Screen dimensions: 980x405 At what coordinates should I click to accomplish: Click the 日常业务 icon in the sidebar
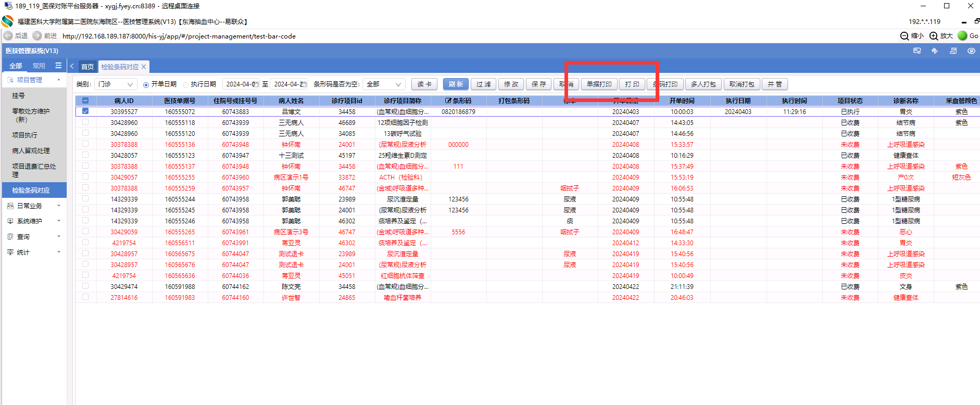10,206
